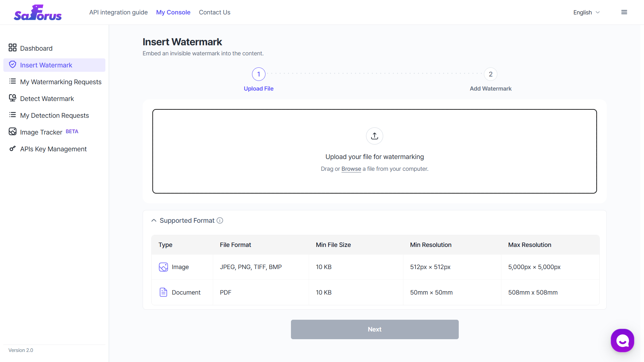The width and height of the screenshot is (644, 362).
Task: Collapse the Supported Format section
Action: click(154, 220)
